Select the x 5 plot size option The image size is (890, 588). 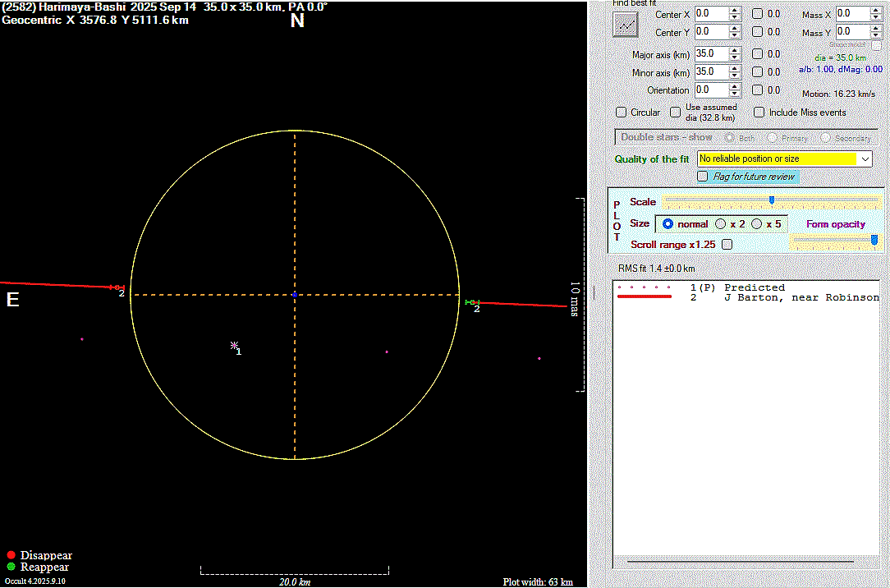tap(757, 223)
